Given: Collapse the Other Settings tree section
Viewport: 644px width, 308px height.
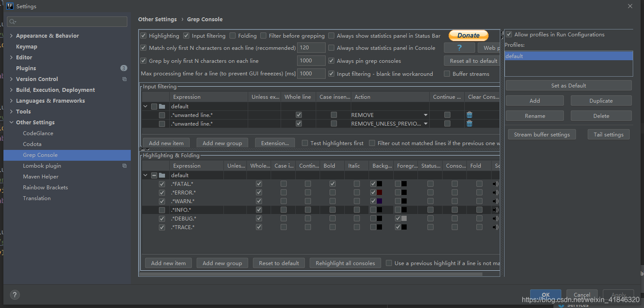Looking at the screenshot, I should [x=11, y=122].
